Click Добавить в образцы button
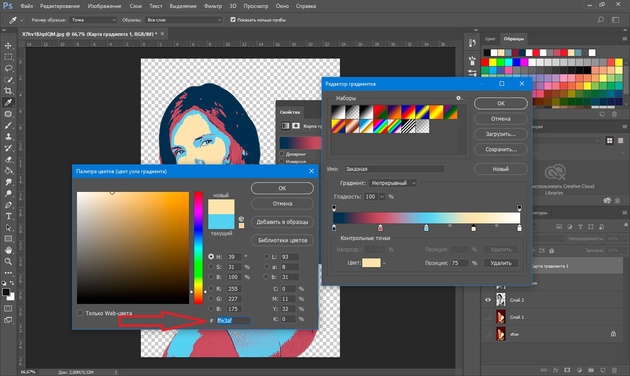Viewport: 630px width, 376px height. [x=282, y=222]
